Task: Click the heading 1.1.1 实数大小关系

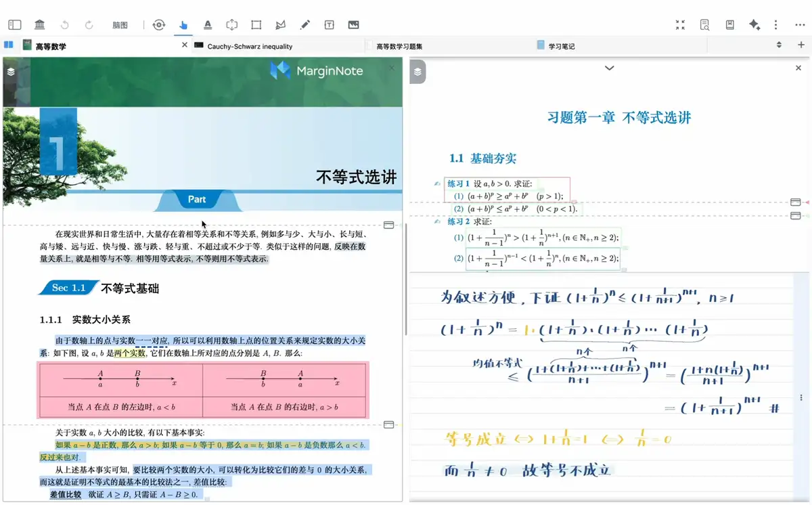Action: point(85,319)
